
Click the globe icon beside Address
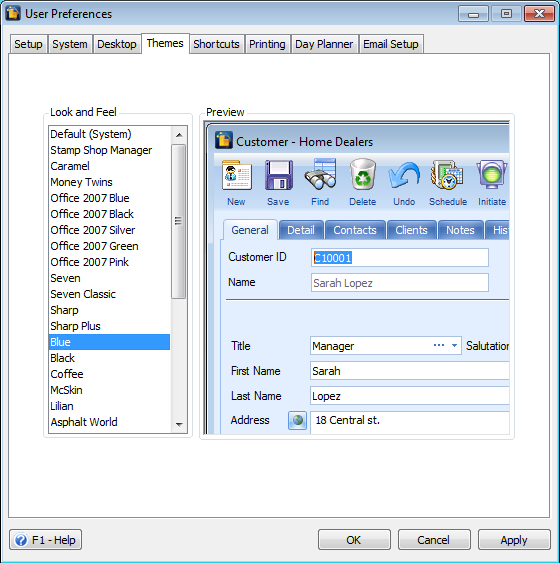point(298,420)
